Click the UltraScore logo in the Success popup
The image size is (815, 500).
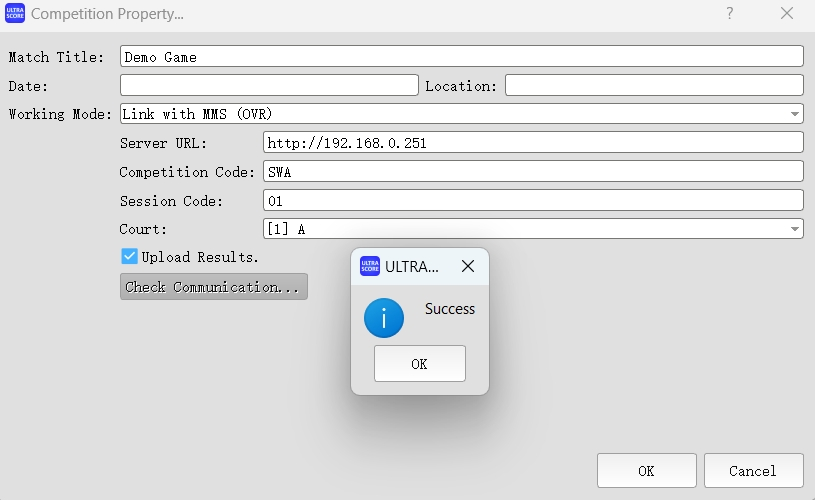pyautogui.click(x=370, y=266)
